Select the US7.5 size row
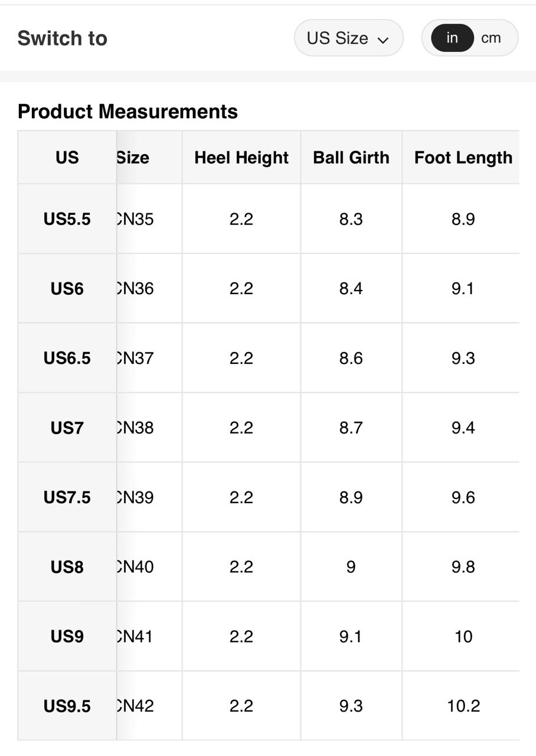The width and height of the screenshot is (536, 756). click(67, 497)
